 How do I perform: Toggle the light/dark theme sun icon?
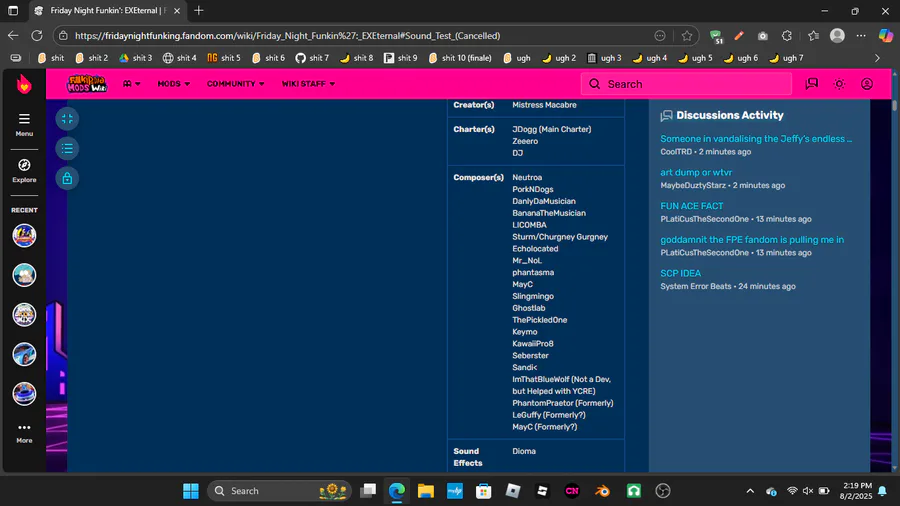coord(839,84)
